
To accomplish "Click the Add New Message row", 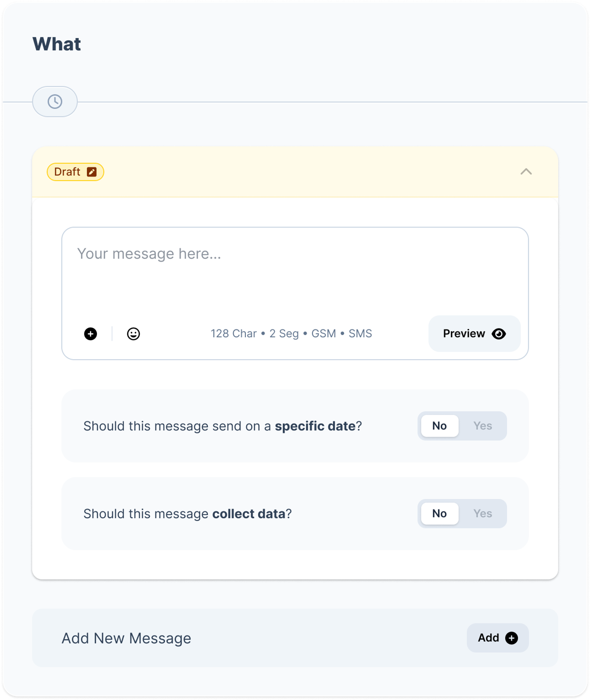I will coord(295,638).
